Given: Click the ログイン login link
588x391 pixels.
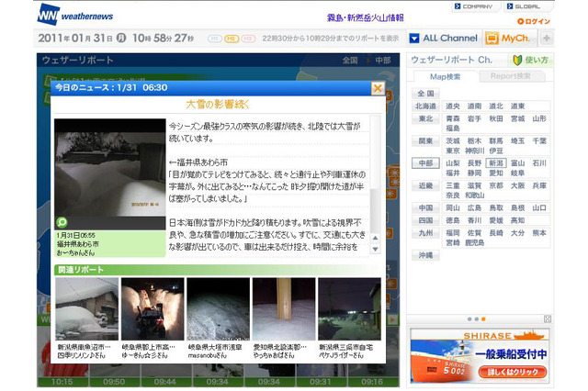Looking at the screenshot, I should (534, 21).
